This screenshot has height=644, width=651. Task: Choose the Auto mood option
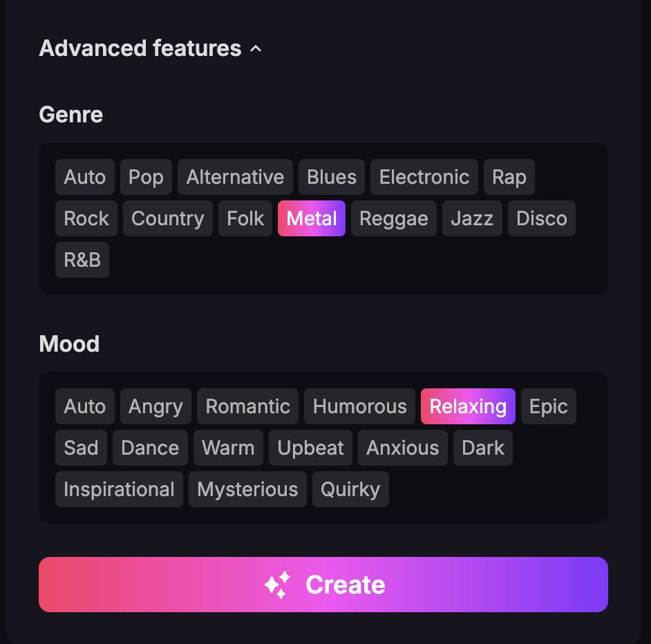pos(85,406)
